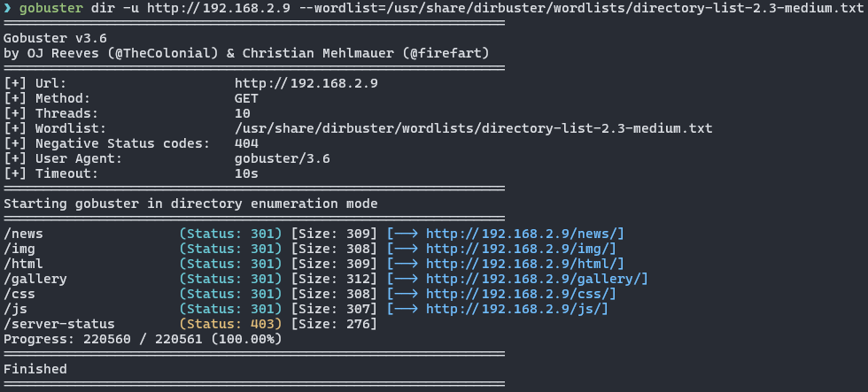868x392 pixels.
Task: Click the Status: 301 for /html
Action: coord(231,264)
